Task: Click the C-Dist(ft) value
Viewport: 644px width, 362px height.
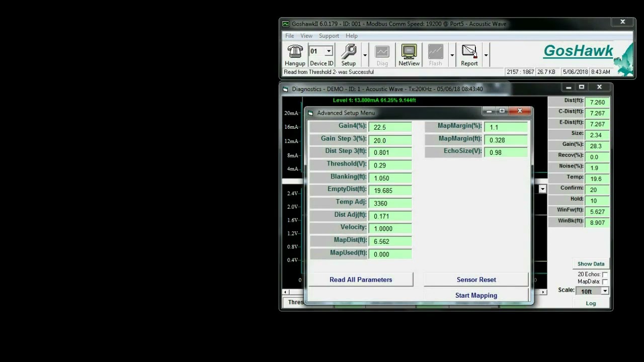Action: (x=597, y=113)
